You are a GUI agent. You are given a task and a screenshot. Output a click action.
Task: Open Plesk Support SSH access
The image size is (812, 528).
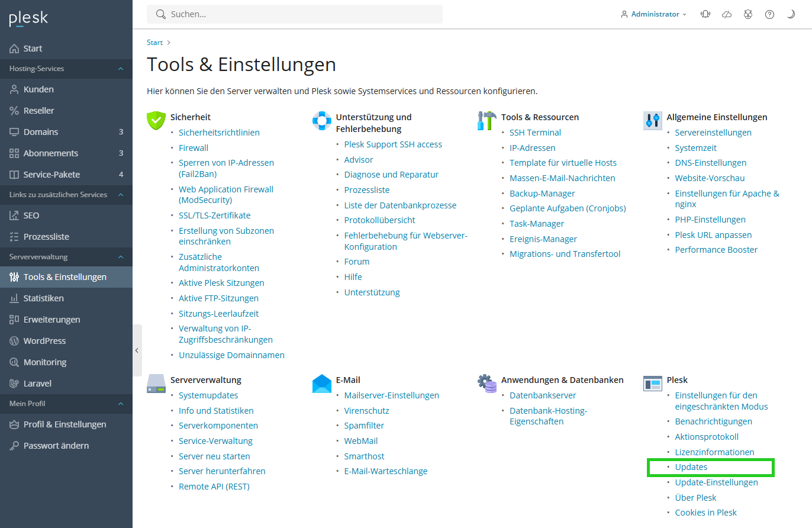click(x=393, y=144)
